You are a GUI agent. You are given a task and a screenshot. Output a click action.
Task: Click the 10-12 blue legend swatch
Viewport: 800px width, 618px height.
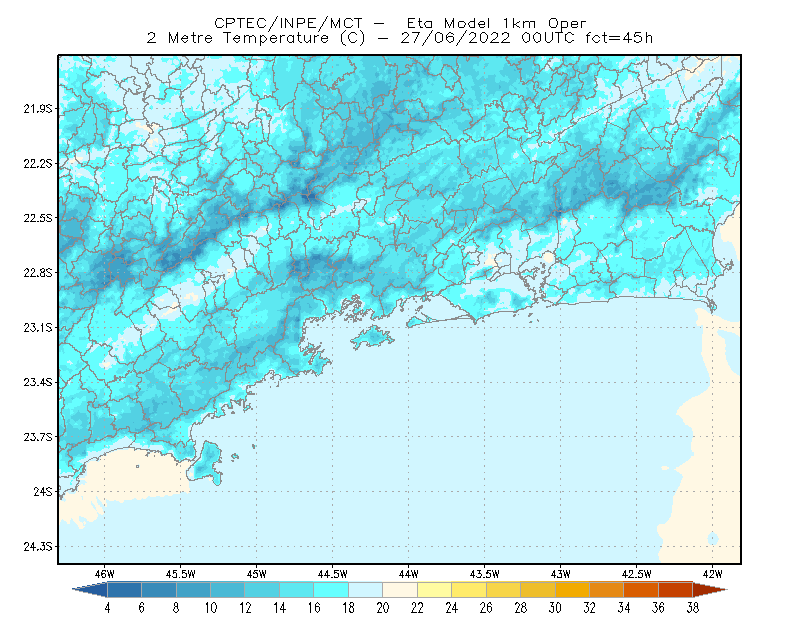tap(228, 590)
